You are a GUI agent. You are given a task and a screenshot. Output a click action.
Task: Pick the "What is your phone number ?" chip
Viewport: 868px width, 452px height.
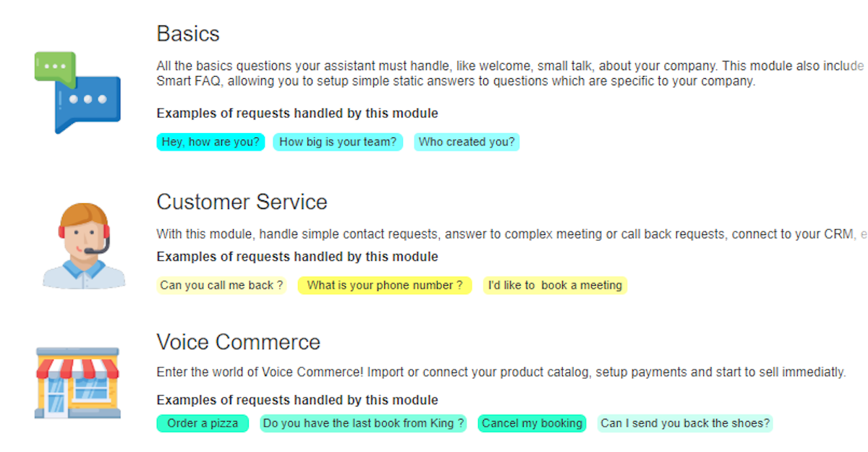[385, 285]
